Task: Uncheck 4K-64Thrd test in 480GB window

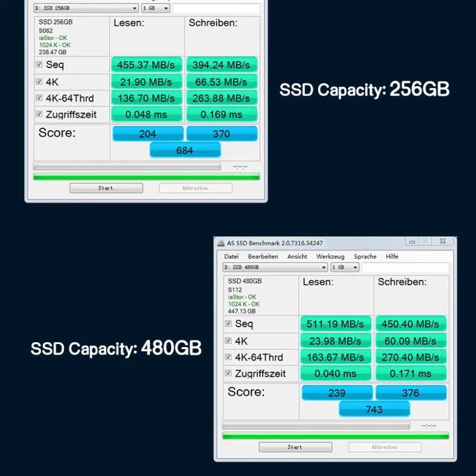Action: pos(228,357)
